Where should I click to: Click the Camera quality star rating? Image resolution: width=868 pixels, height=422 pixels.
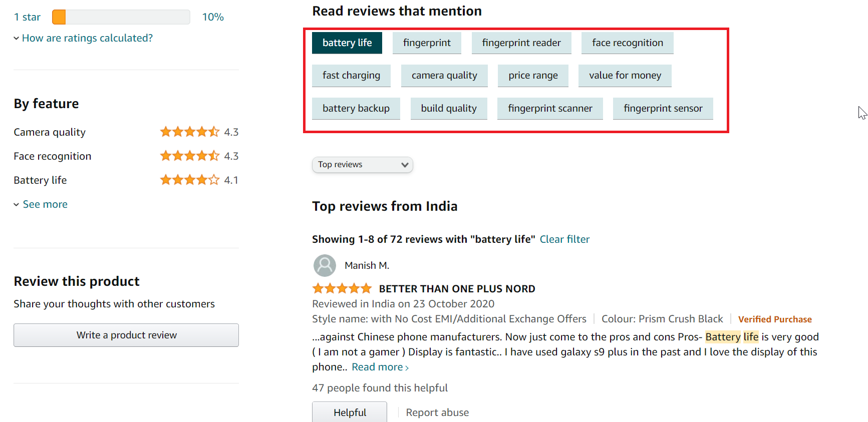click(189, 132)
